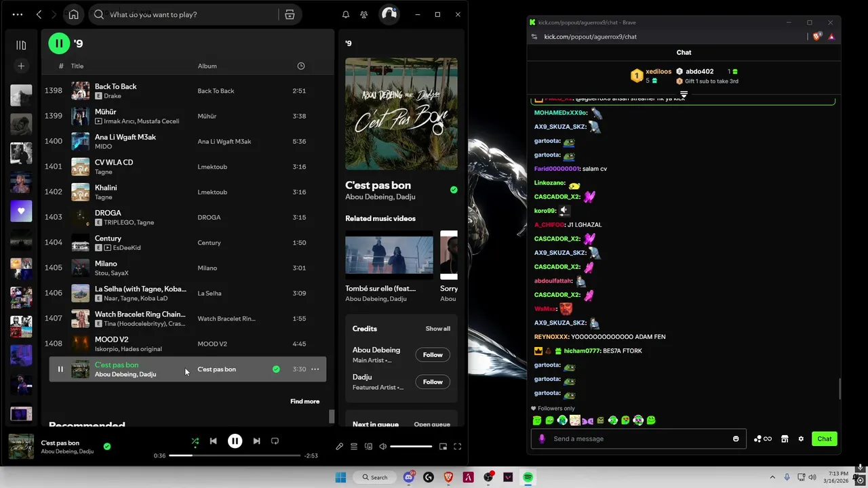Click the green Chat button
868x488 pixels.
coord(825,439)
